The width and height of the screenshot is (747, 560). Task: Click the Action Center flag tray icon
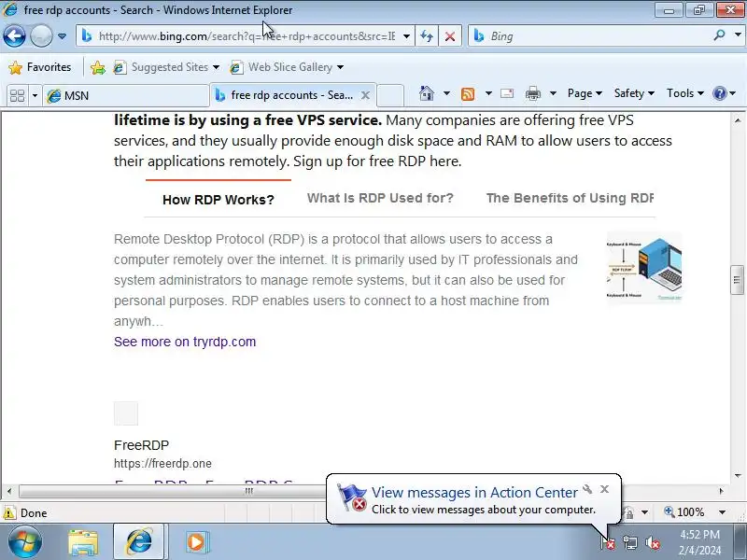[608, 542]
